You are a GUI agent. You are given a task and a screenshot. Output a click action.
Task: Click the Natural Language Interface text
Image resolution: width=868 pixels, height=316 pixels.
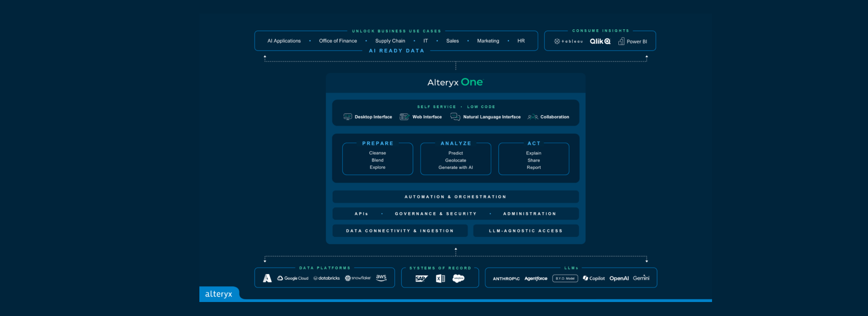pos(492,117)
